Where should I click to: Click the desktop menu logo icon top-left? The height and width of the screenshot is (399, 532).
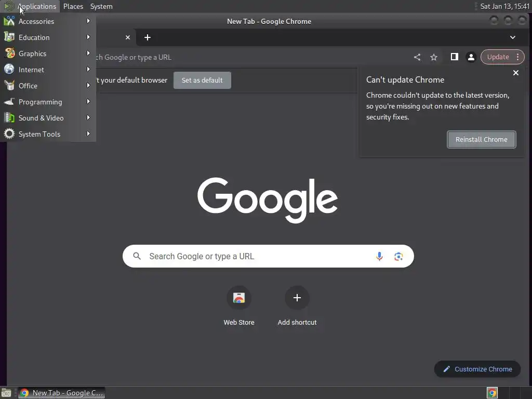(x=8, y=6)
